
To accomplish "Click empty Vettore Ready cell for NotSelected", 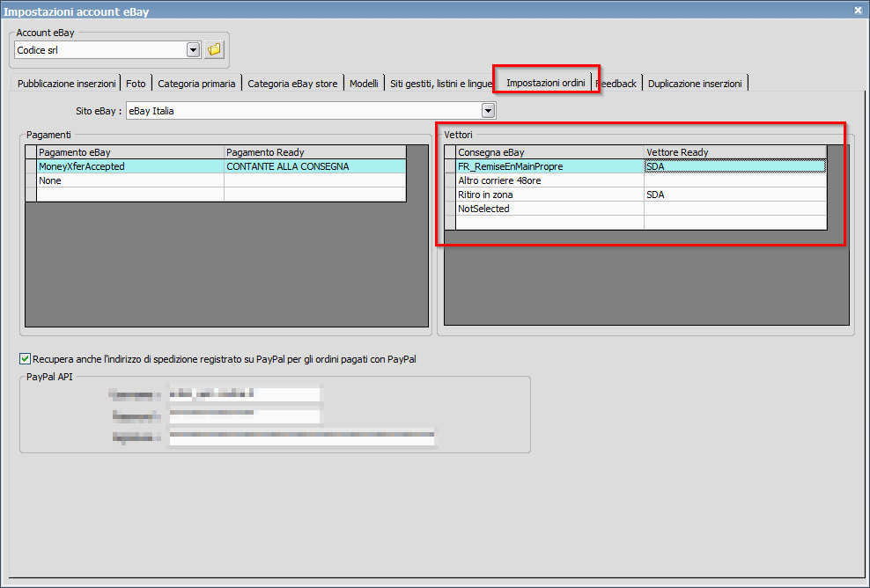I will [x=735, y=209].
